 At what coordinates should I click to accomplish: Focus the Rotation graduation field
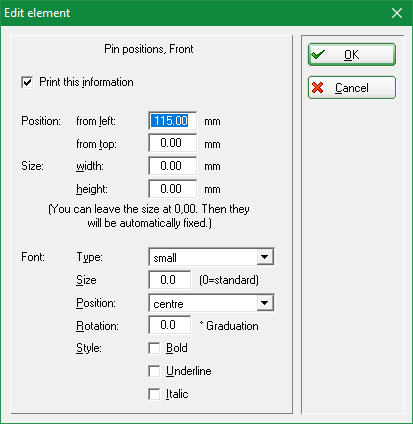170,325
